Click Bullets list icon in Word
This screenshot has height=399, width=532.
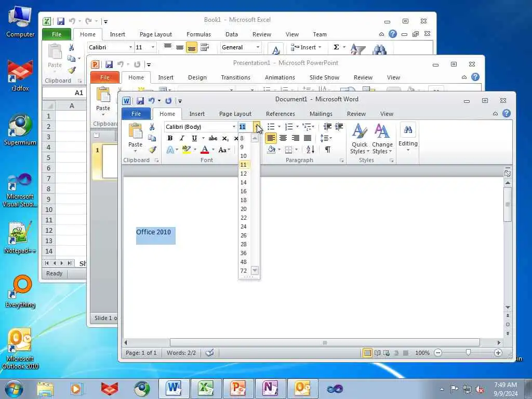tap(271, 127)
